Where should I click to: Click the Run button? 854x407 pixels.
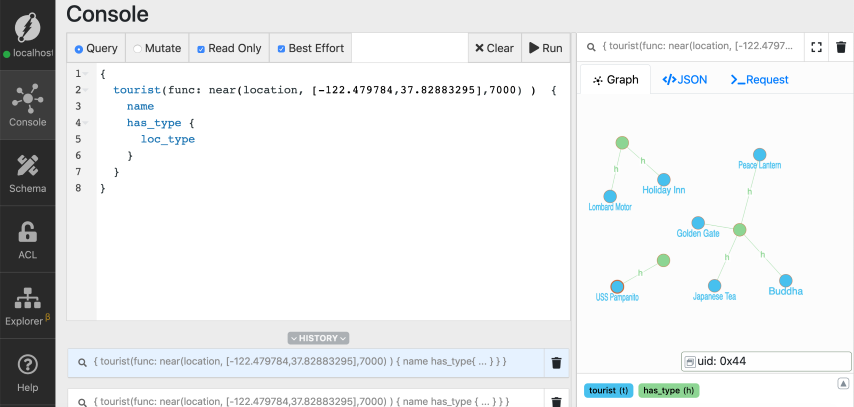[545, 48]
